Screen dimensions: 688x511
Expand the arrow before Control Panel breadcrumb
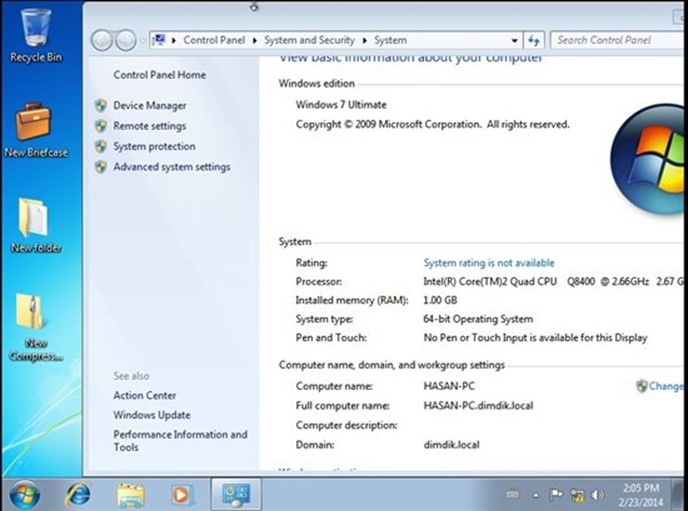coord(174,40)
